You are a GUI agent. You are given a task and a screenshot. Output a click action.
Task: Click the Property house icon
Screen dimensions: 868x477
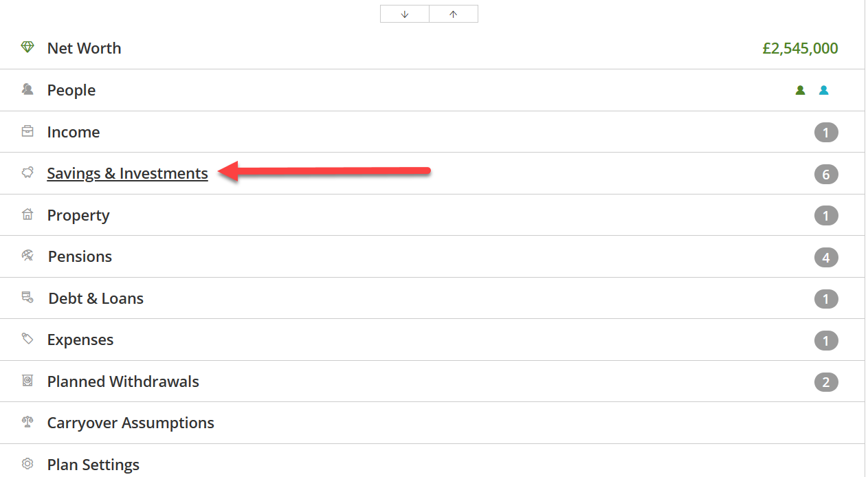click(x=27, y=214)
